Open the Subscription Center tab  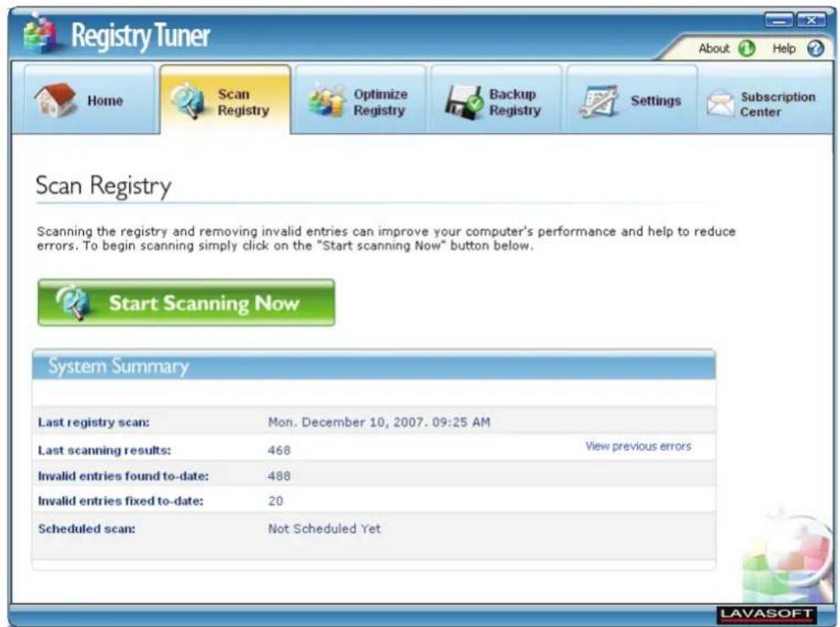[x=766, y=99]
